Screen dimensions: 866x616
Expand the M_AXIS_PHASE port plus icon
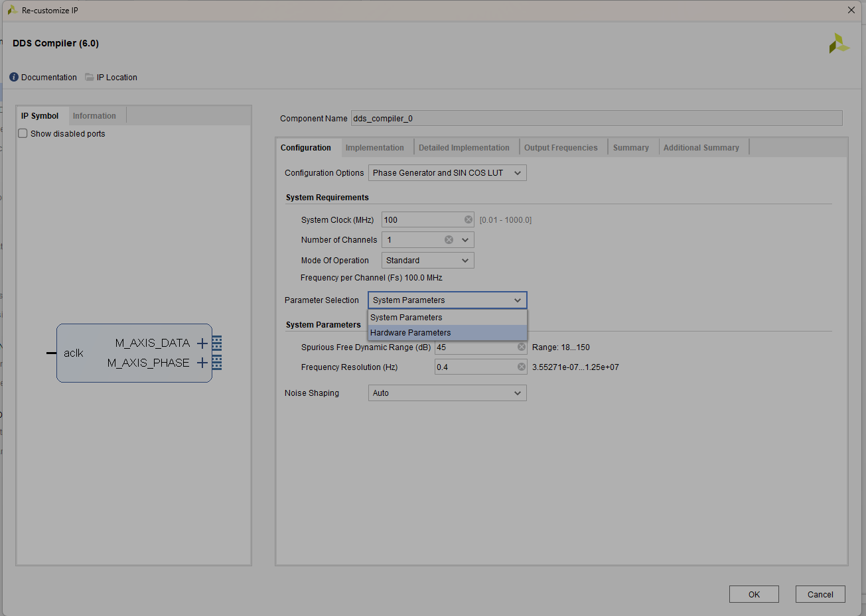pos(202,363)
